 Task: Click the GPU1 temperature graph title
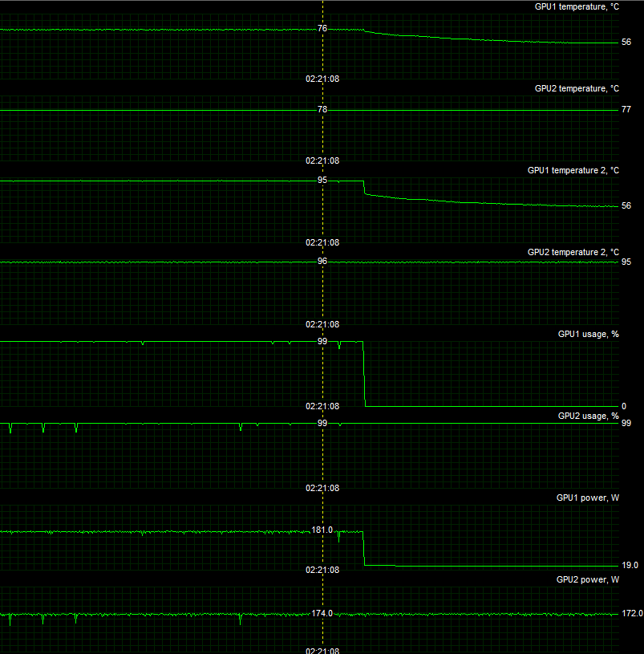click(577, 6)
